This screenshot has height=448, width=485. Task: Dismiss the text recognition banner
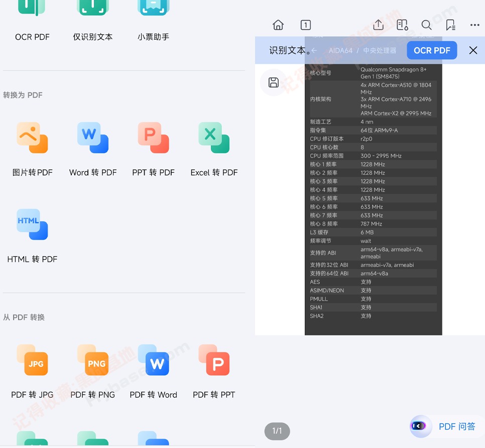click(x=473, y=50)
